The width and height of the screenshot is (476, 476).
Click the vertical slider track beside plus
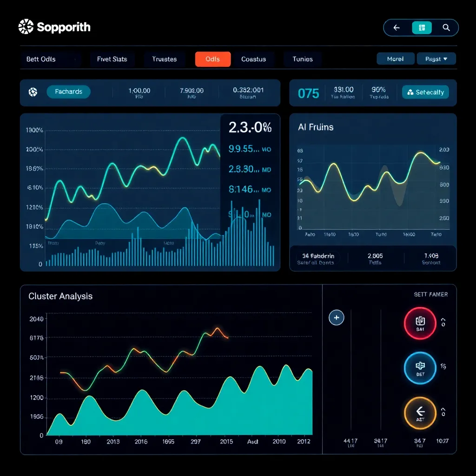point(351,372)
